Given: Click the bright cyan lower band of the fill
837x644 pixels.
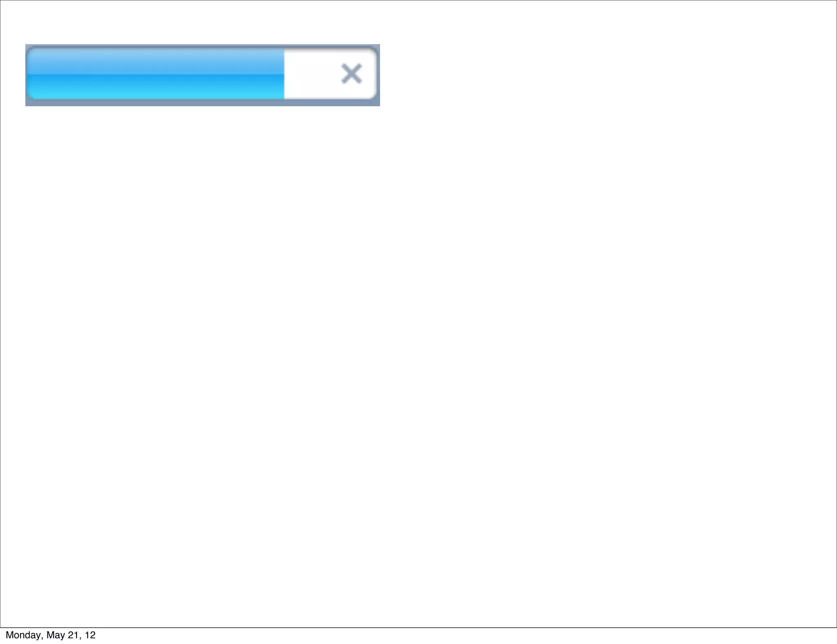Looking at the screenshot, I should 156,87.
